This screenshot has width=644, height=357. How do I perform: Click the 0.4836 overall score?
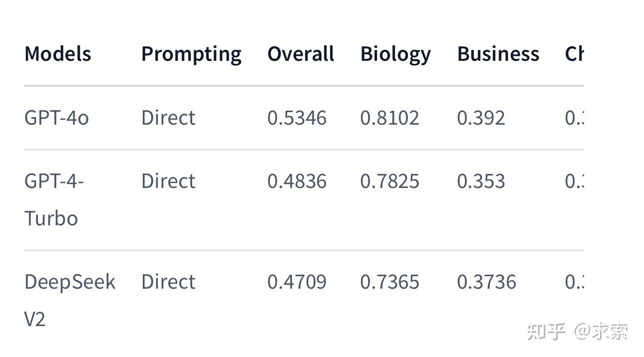[297, 181]
